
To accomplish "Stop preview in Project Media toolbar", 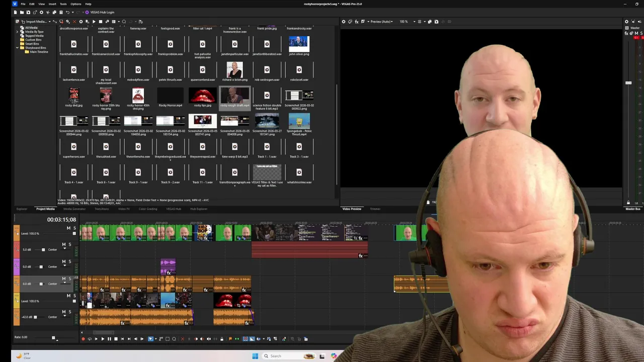I will point(101,22).
